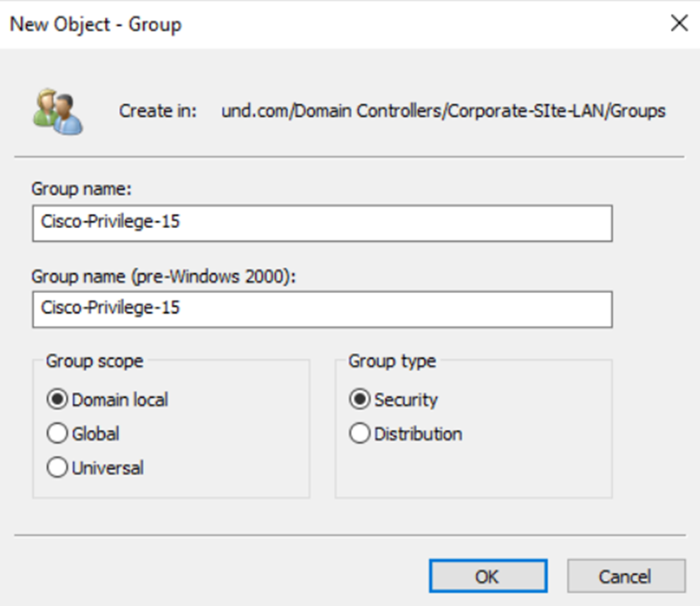Screen dimensions: 700x606
Task: Click the Universal option label text
Action: tap(107, 468)
